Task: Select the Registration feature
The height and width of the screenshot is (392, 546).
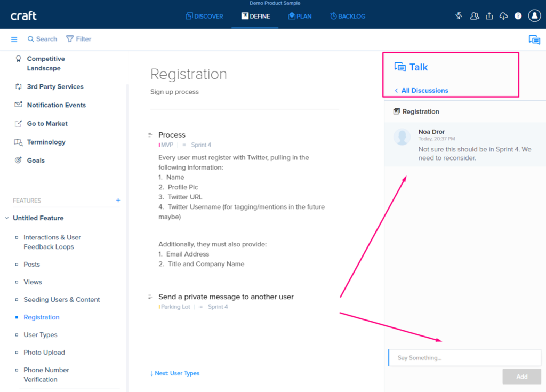Action: click(42, 317)
